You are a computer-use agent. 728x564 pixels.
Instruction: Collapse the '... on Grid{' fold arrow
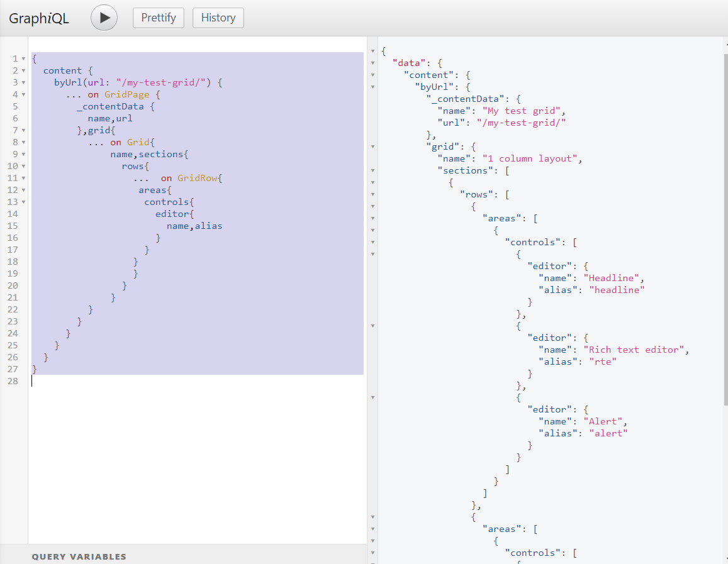[24, 143]
